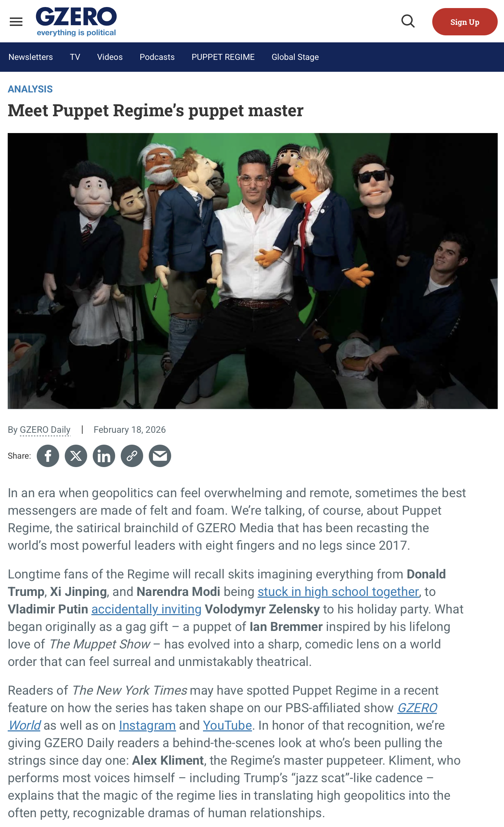504x827 pixels.
Task: Open PUPPET REGIME nav item
Action: tap(223, 57)
